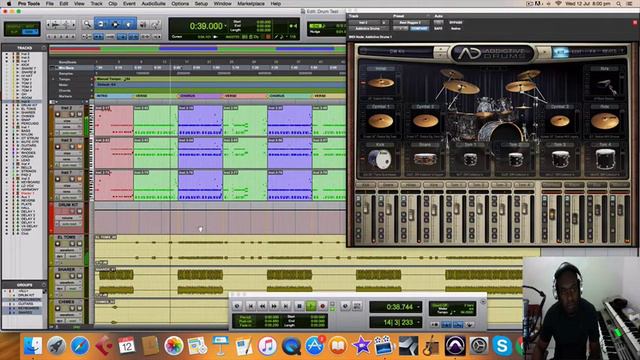Toggle the Grid edit mode button
Viewport: 640px width, 360px height.
coord(29,31)
